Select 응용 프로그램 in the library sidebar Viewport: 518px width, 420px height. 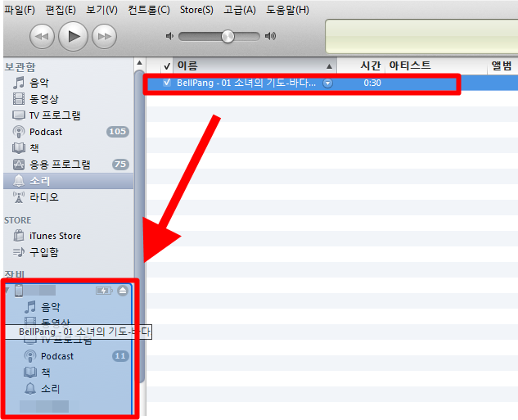[69, 165]
